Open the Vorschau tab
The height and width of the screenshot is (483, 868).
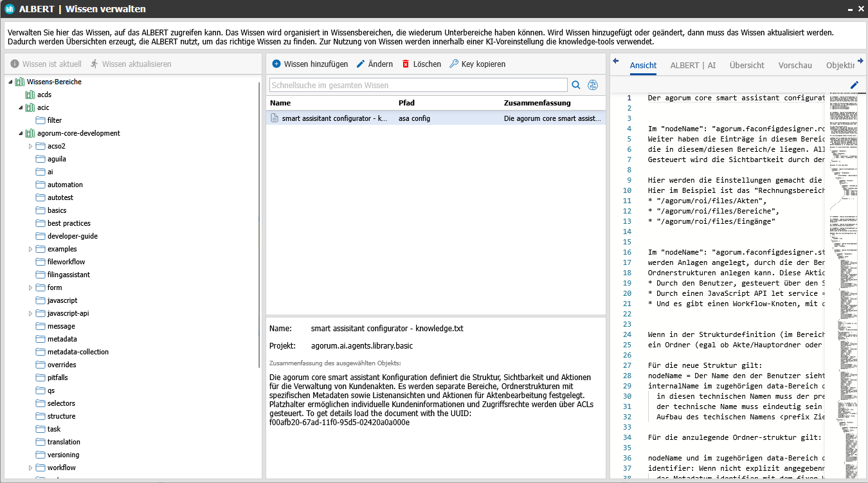(795, 65)
